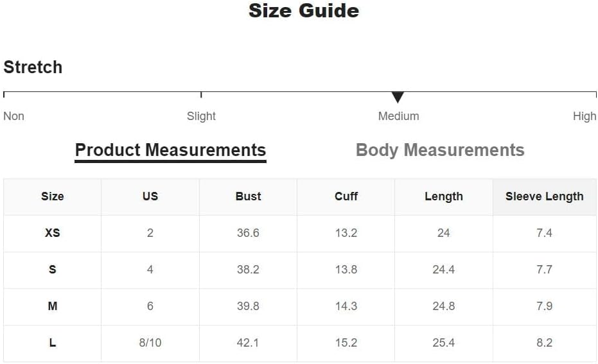598x364 pixels.
Task: Click the High stretch label
Action: click(585, 116)
